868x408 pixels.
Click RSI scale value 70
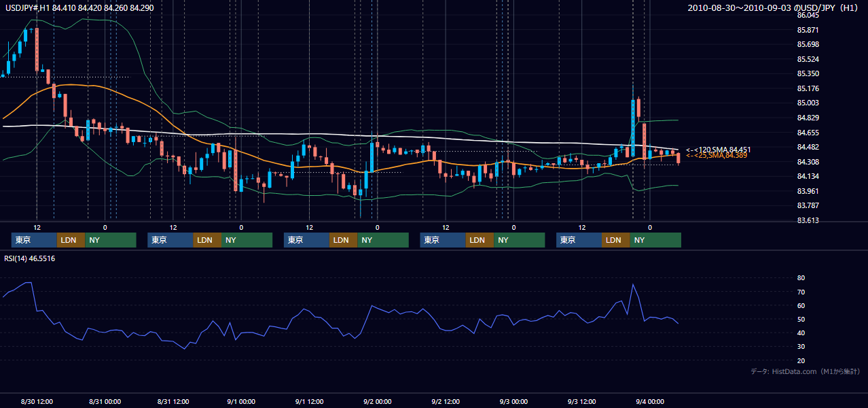point(801,292)
